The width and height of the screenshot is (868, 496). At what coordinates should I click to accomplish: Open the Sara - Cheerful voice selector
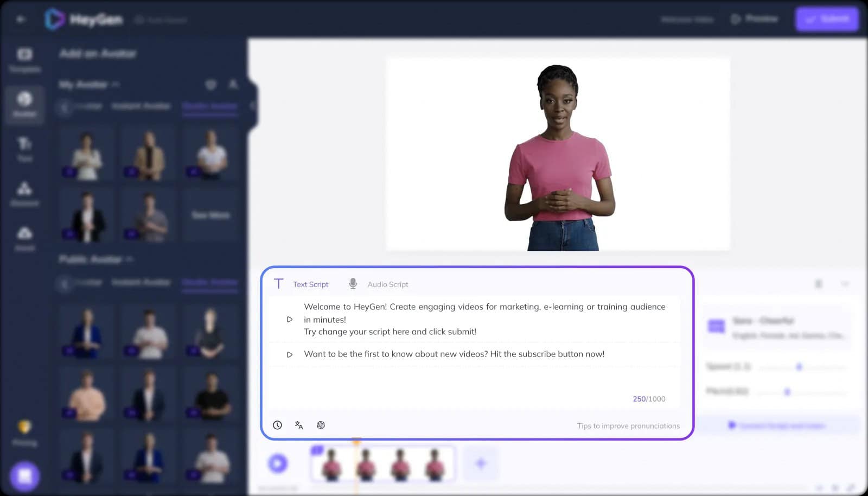point(777,327)
